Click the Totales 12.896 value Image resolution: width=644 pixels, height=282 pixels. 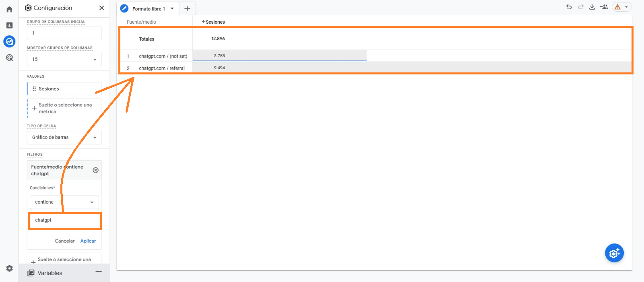click(218, 39)
